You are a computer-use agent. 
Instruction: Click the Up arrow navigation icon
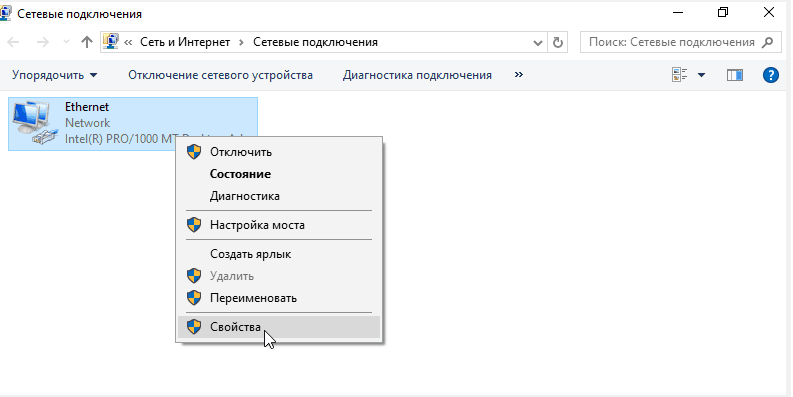[x=87, y=42]
